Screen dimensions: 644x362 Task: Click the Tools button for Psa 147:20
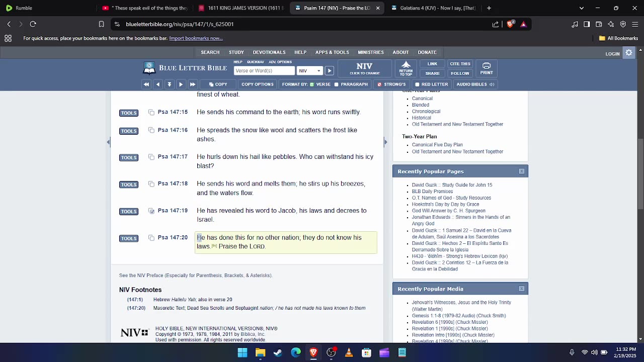click(x=129, y=238)
